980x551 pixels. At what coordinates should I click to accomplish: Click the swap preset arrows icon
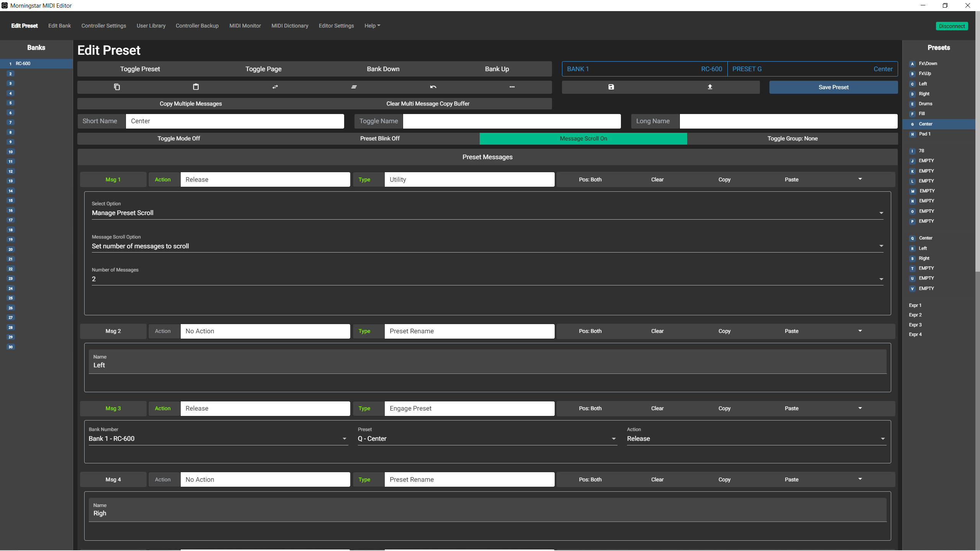275,87
